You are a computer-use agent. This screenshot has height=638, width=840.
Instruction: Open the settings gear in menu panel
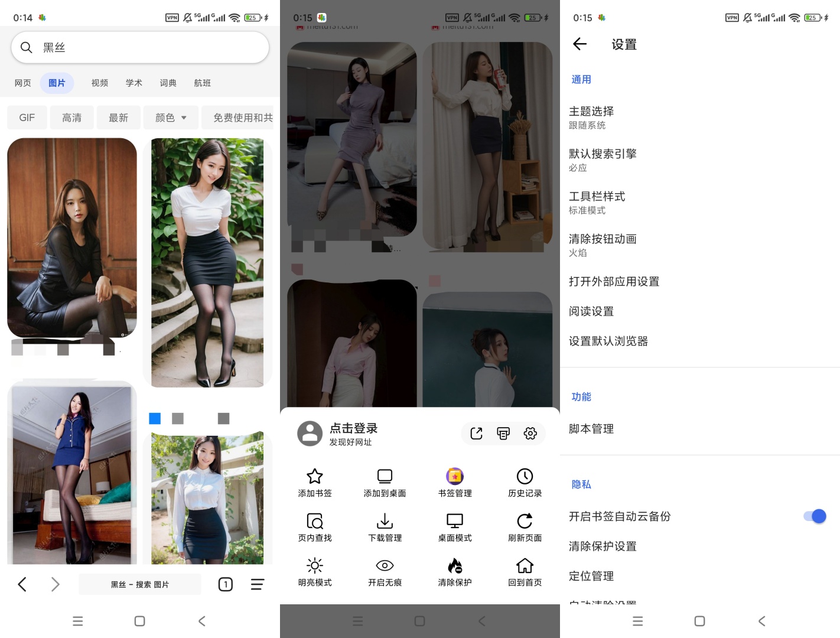point(530,434)
